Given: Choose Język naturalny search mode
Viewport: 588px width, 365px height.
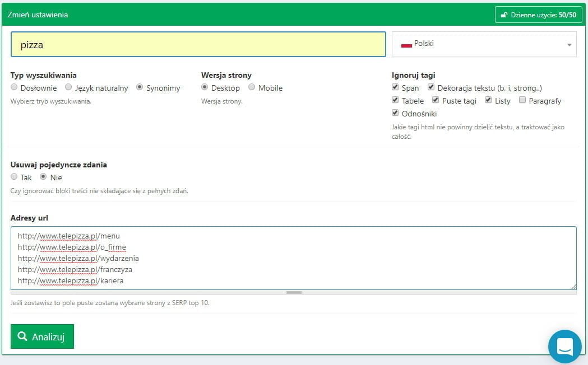Looking at the screenshot, I should click(x=68, y=87).
